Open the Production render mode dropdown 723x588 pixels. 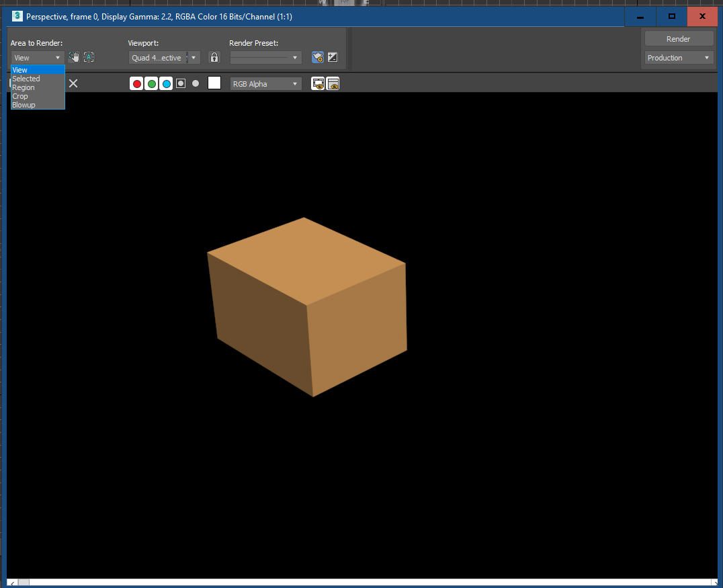[x=678, y=58]
